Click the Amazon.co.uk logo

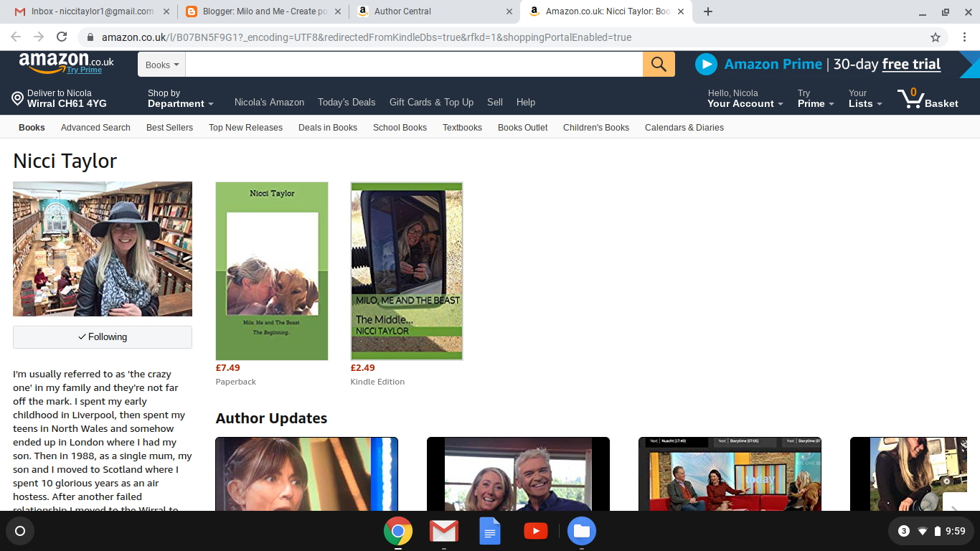point(66,62)
